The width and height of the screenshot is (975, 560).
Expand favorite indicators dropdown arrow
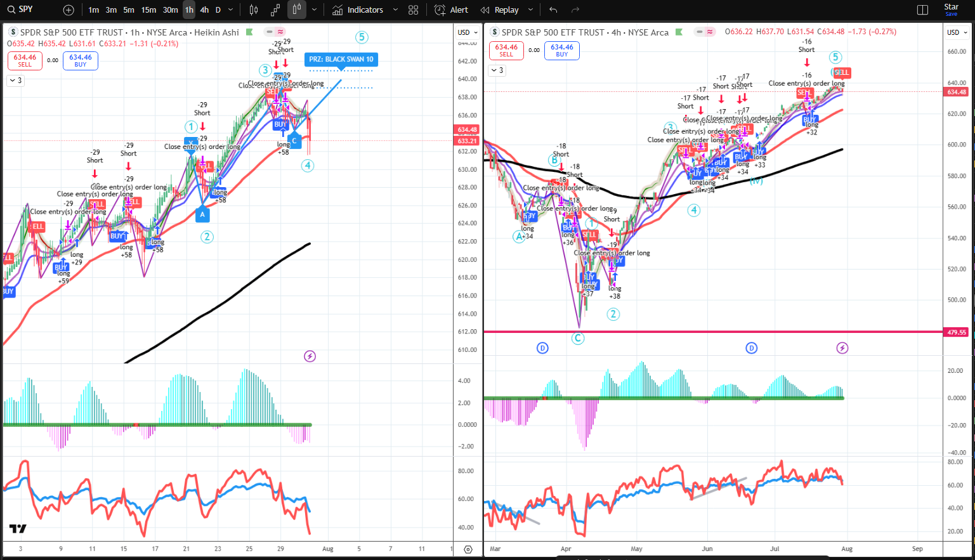[x=395, y=10]
